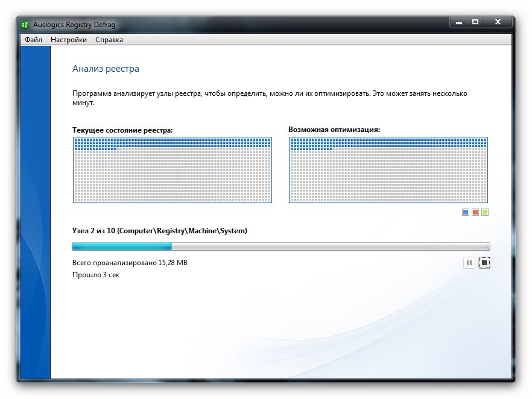Select the orange legend color square
Screen dimensions: 532x399
pyautogui.click(x=475, y=212)
